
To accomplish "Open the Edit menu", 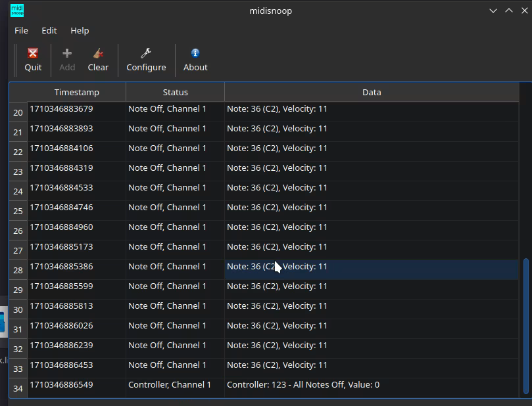I will [49, 30].
